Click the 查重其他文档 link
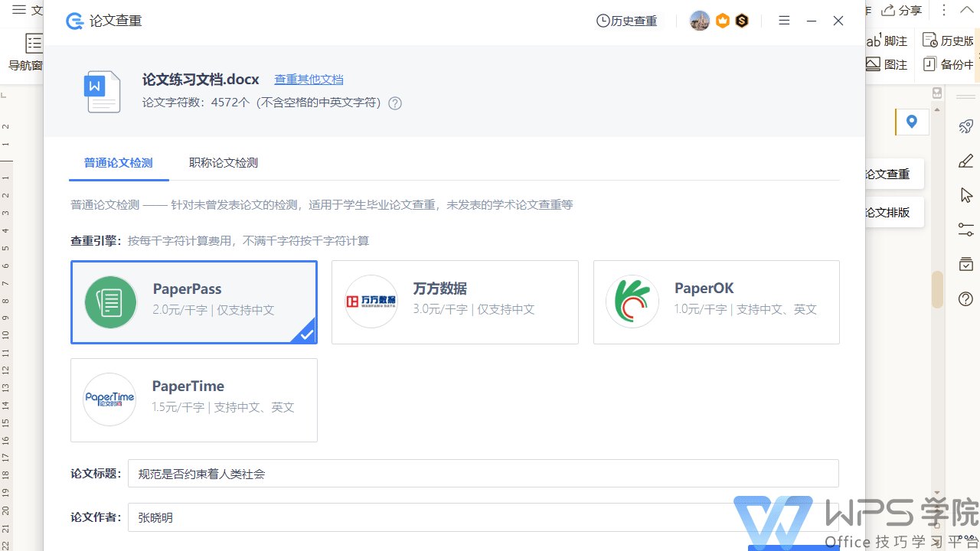 pos(309,80)
